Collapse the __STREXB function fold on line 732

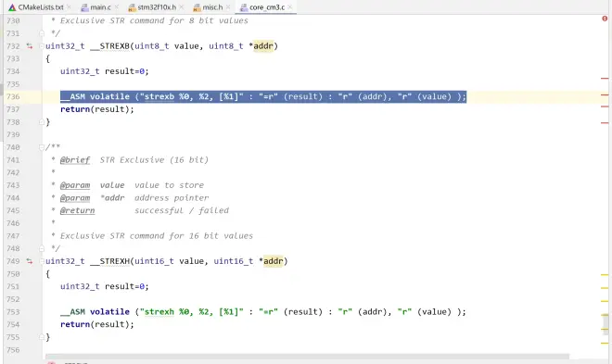42,46
